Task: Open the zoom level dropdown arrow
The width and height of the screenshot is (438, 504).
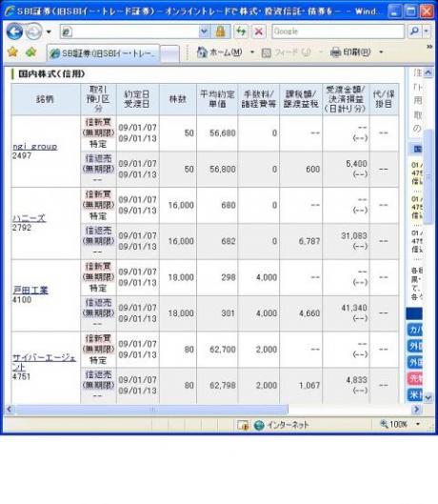Action: (x=418, y=424)
